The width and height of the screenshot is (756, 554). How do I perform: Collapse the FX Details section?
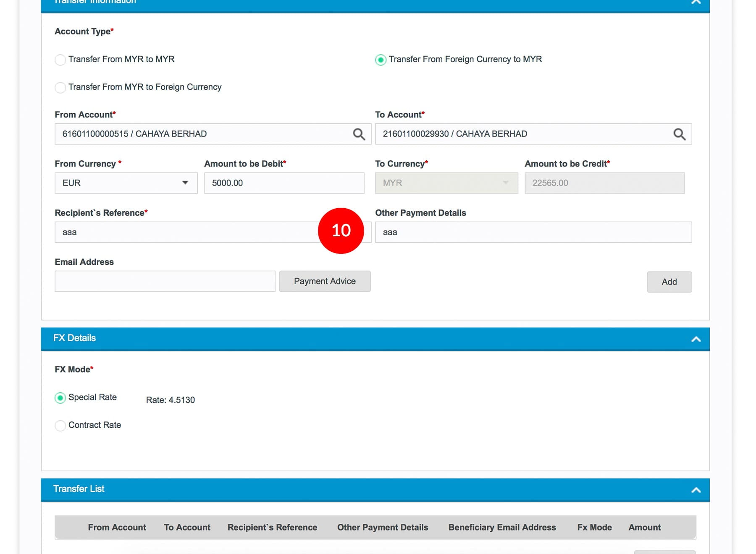click(x=696, y=339)
